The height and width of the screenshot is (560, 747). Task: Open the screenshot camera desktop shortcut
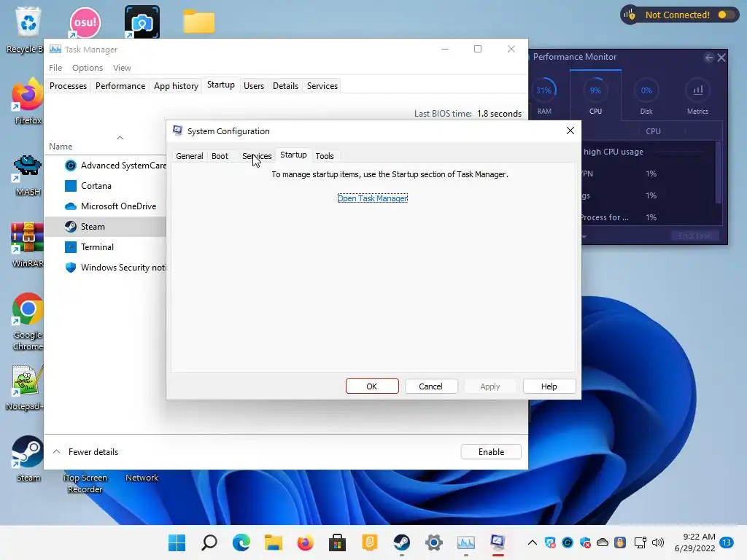(x=142, y=22)
